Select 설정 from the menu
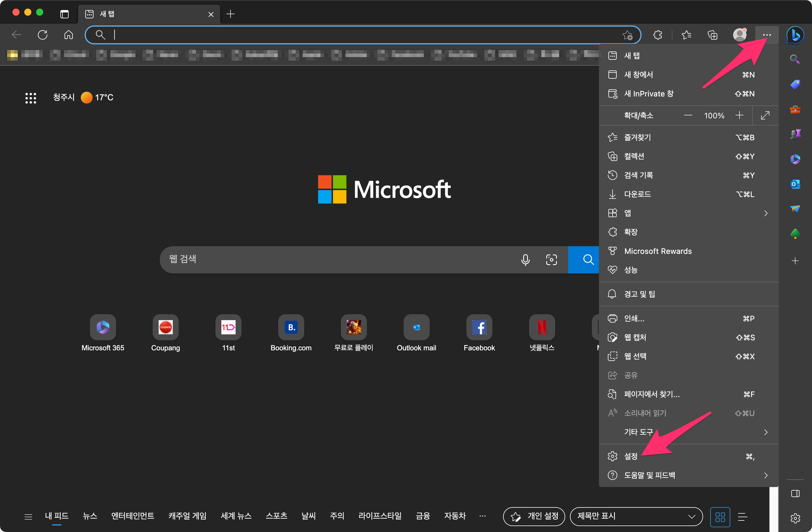The width and height of the screenshot is (812, 532). coord(631,456)
